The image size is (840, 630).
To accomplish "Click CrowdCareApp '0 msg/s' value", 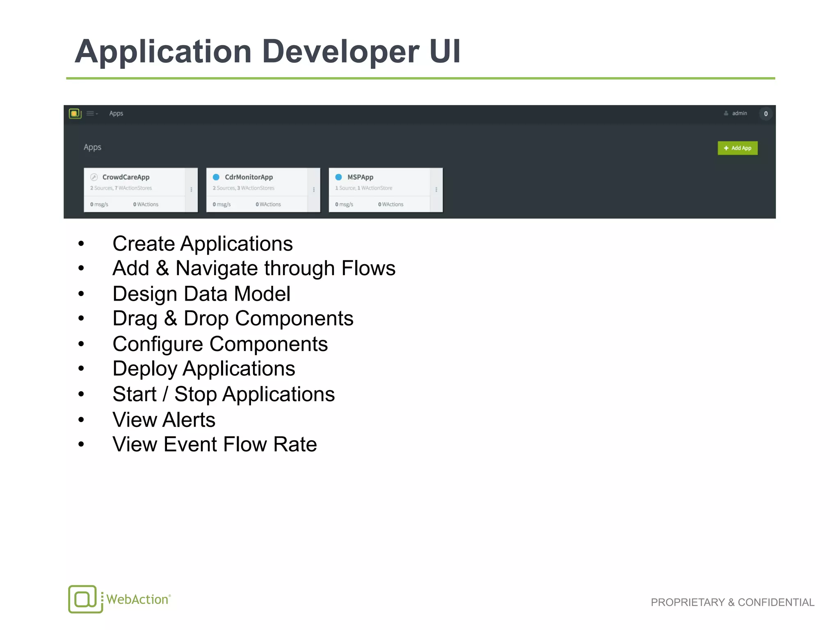I will coord(99,204).
